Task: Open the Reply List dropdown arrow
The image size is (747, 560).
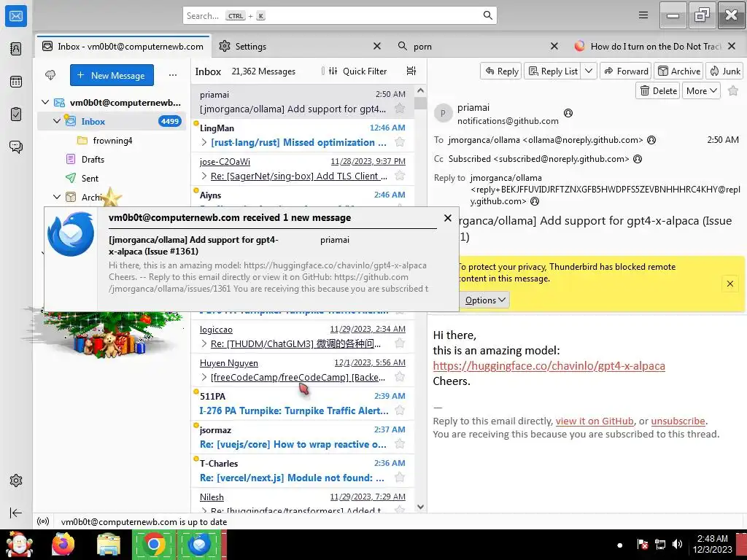Action: click(589, 71)
